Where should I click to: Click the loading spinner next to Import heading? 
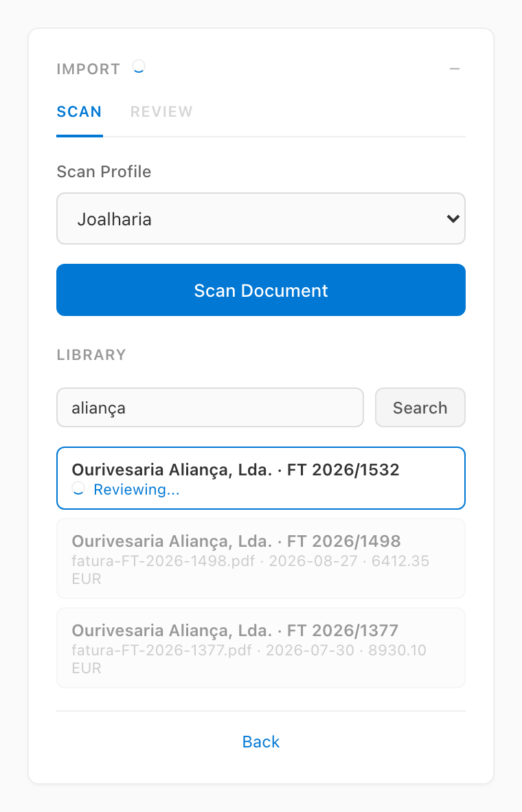click(139, 67)
